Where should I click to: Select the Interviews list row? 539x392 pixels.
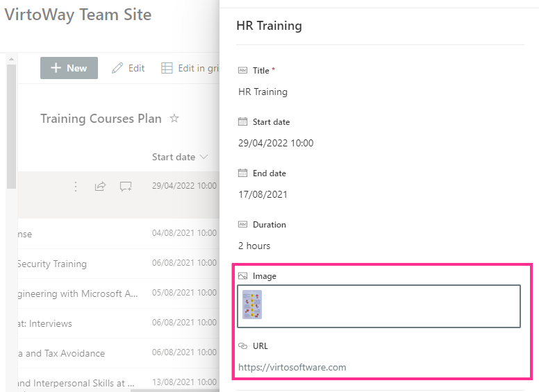119,323
